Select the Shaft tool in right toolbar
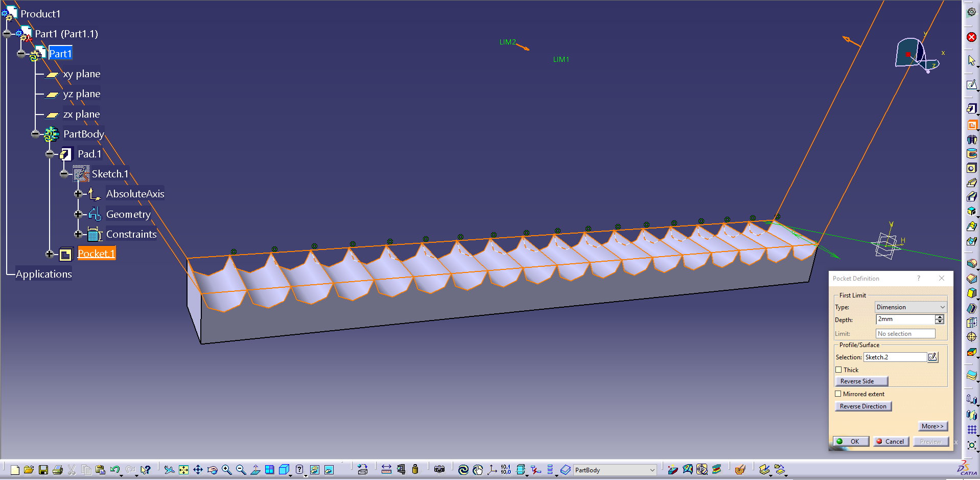The width and height of the screenshot is (980, 480). coord(972,139)
